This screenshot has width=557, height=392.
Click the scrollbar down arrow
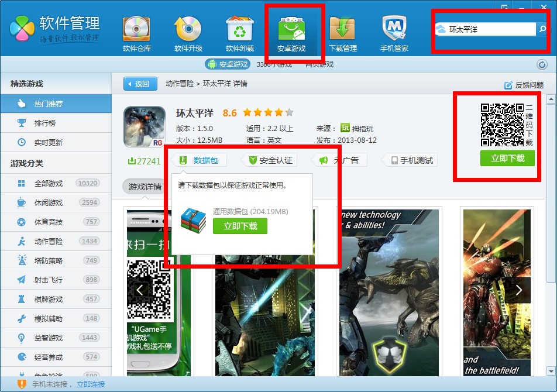551,372
